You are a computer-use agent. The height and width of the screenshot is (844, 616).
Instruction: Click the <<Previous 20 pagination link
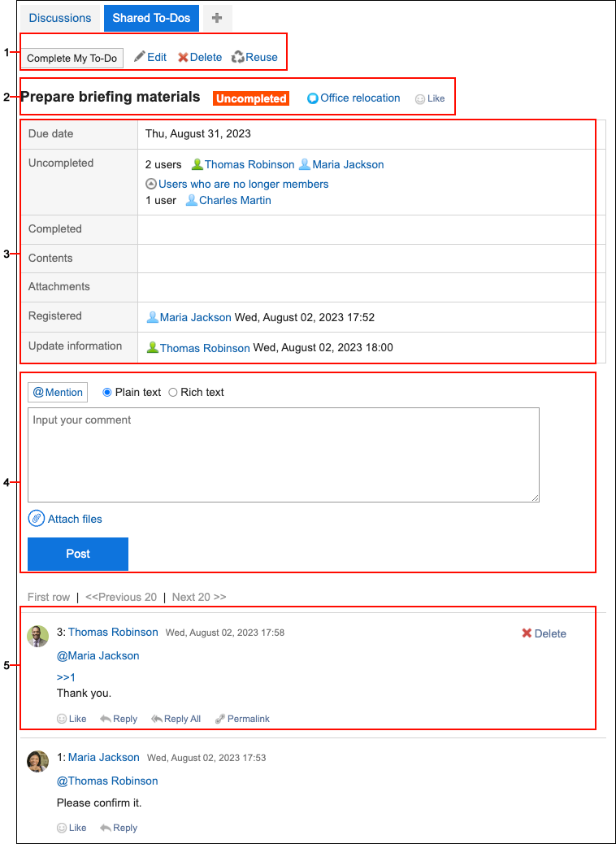click(x=121, y=597)
